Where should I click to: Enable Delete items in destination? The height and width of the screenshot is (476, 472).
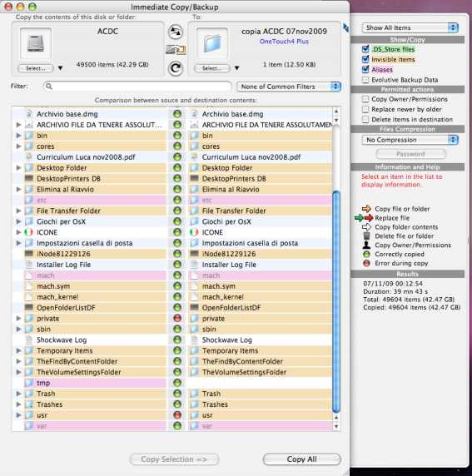365,119
